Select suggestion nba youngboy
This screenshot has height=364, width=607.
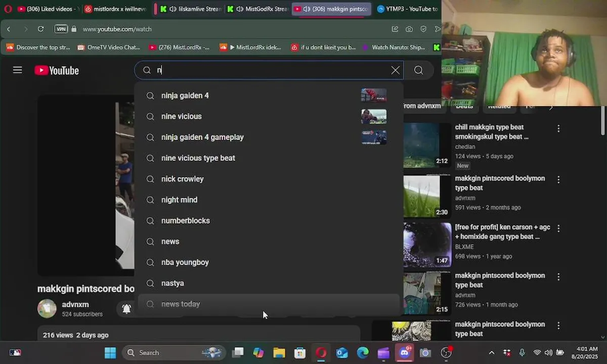268,262
